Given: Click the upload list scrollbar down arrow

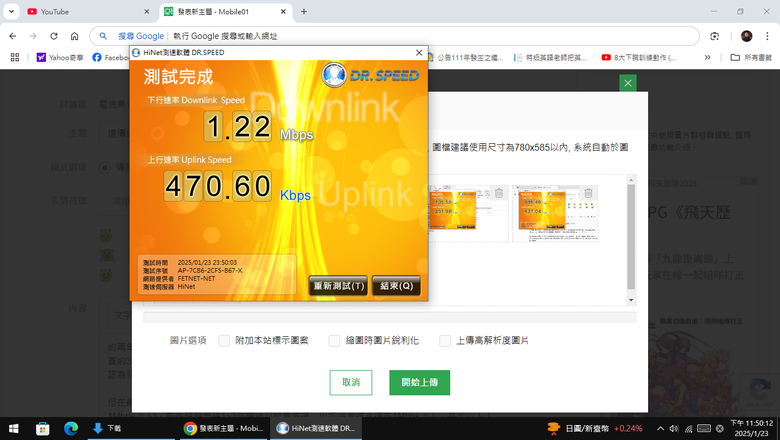Looking at the screenshot, I should click(x=631, y=300).
